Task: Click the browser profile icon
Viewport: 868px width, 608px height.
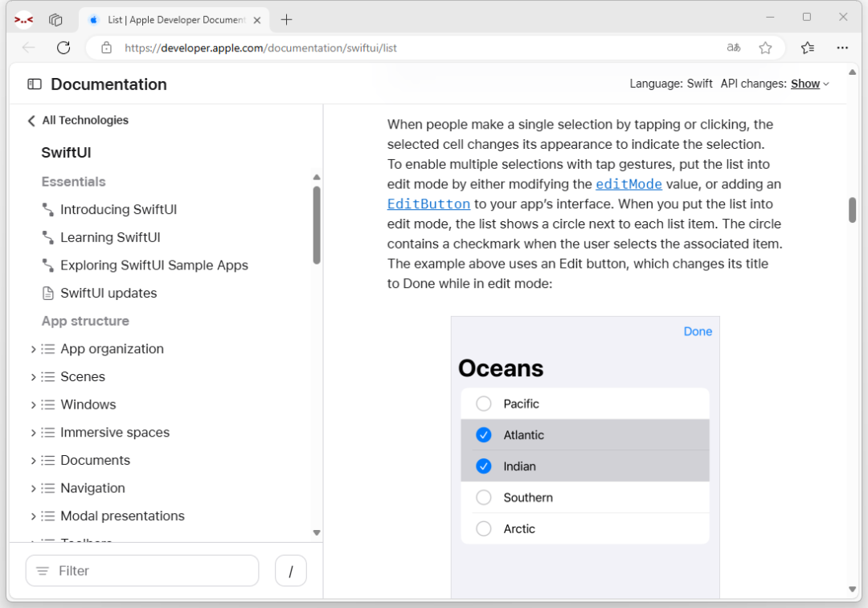Action: [x=24, y=20]
